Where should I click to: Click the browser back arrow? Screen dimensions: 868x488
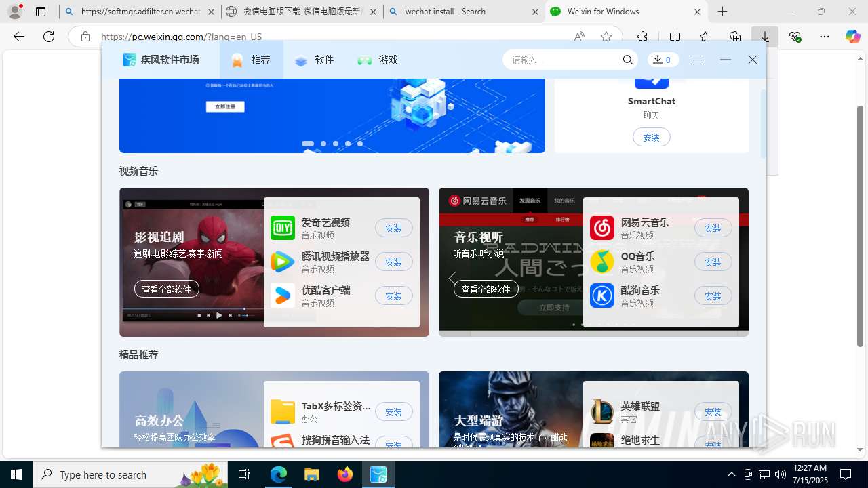pos(19,37)
